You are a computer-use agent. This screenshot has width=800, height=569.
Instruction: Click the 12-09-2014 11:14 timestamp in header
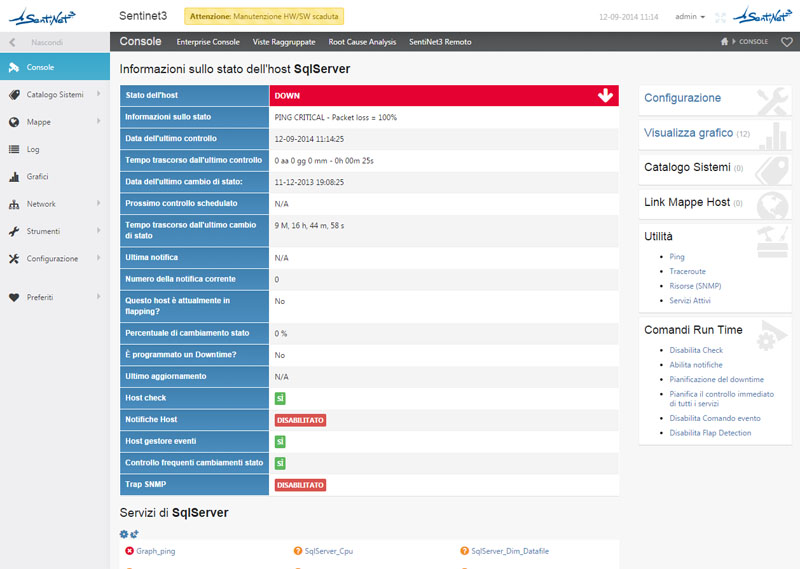(x=629, y=17)
